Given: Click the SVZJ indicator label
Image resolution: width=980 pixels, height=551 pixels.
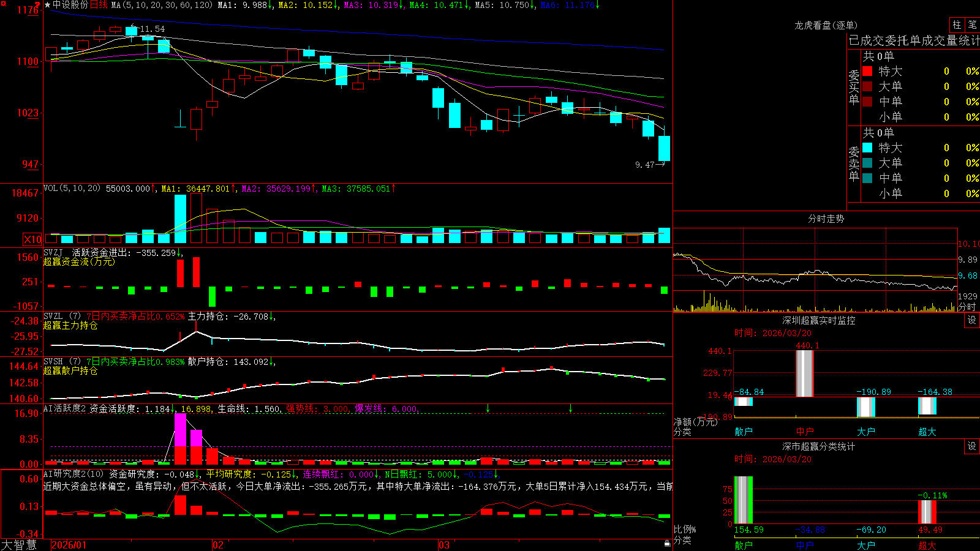Looking at the screenshot, I should 53,252.
